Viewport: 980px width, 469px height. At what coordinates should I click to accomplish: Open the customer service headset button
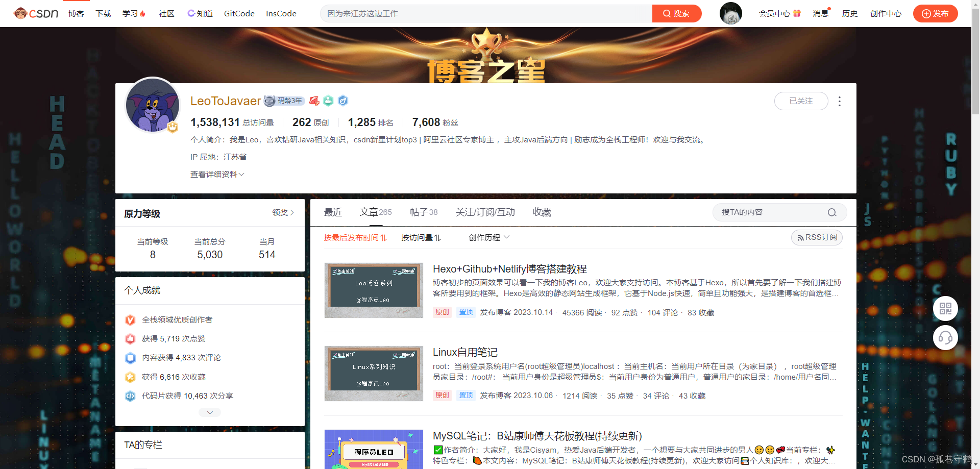945,338
